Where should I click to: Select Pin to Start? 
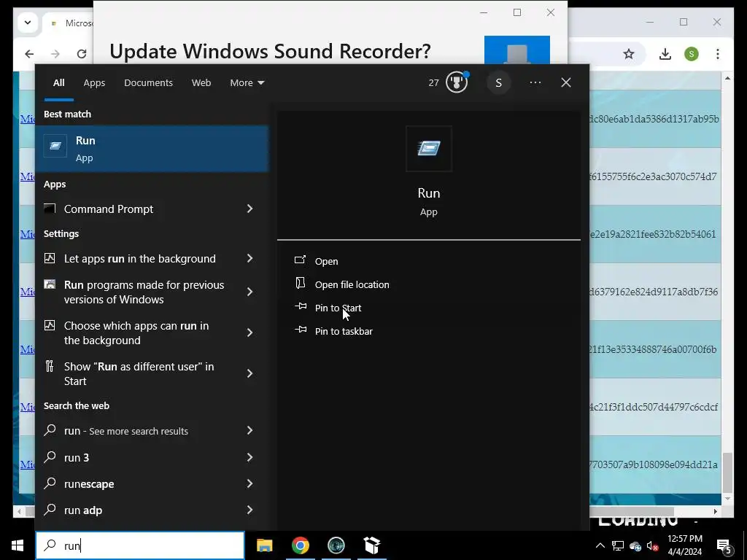[338, 308]
